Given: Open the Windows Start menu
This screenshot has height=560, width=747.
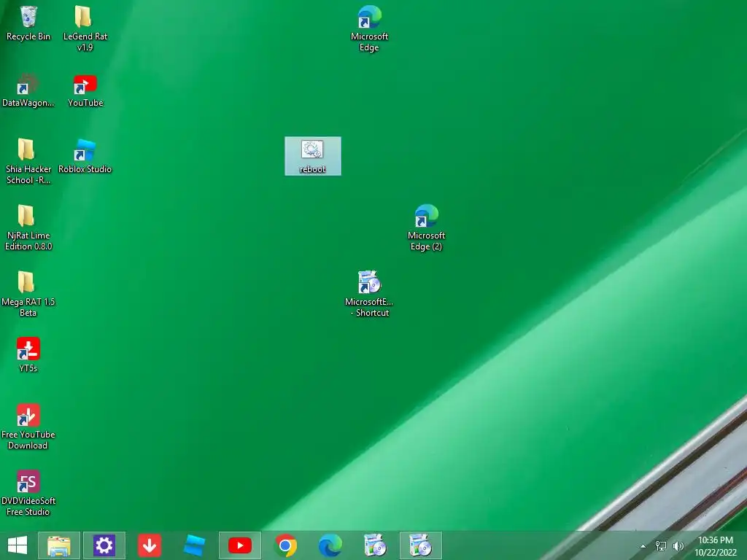Looking at the screenshot, I should click(x=18, y=545).
